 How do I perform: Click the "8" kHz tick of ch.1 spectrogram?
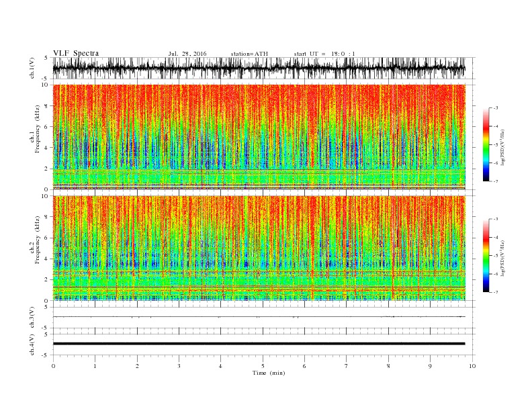47,106
